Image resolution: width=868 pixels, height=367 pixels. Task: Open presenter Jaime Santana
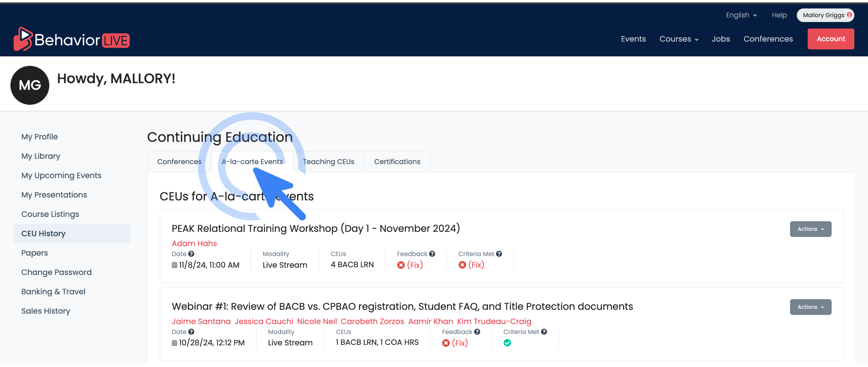pyautogui.click(x=201, y=321)
